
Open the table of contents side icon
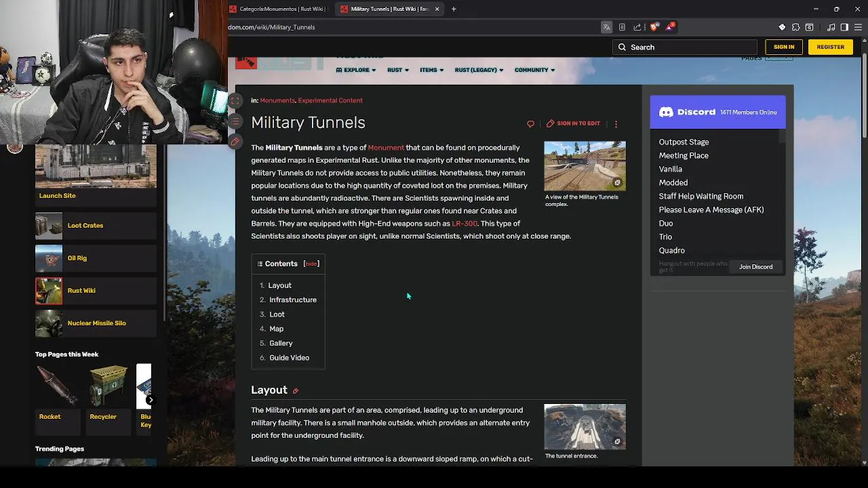click(235, 121)
